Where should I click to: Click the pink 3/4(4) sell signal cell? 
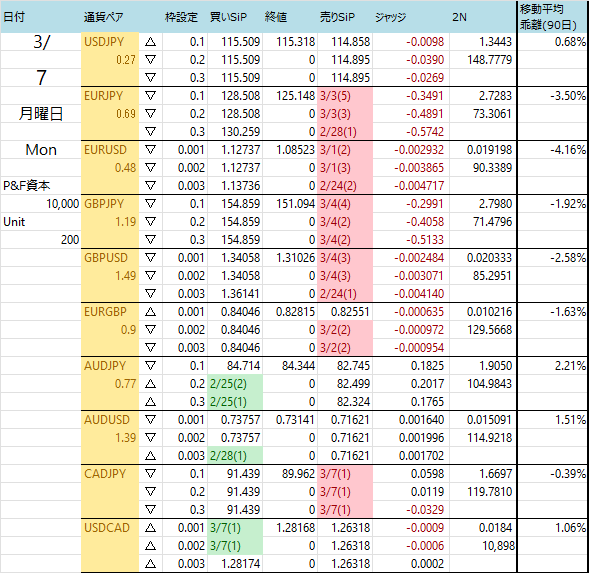click(345, 204)
